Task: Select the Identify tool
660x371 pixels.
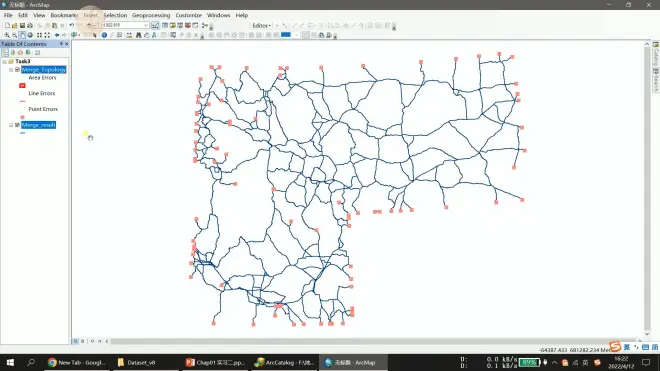Action: click(x=104, y=35)
